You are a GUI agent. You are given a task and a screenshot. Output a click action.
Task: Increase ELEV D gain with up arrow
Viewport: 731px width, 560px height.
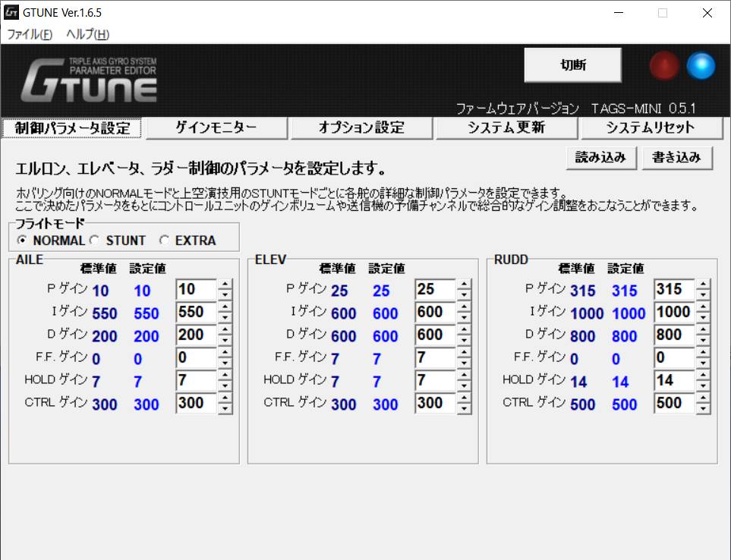pos(464,329)
